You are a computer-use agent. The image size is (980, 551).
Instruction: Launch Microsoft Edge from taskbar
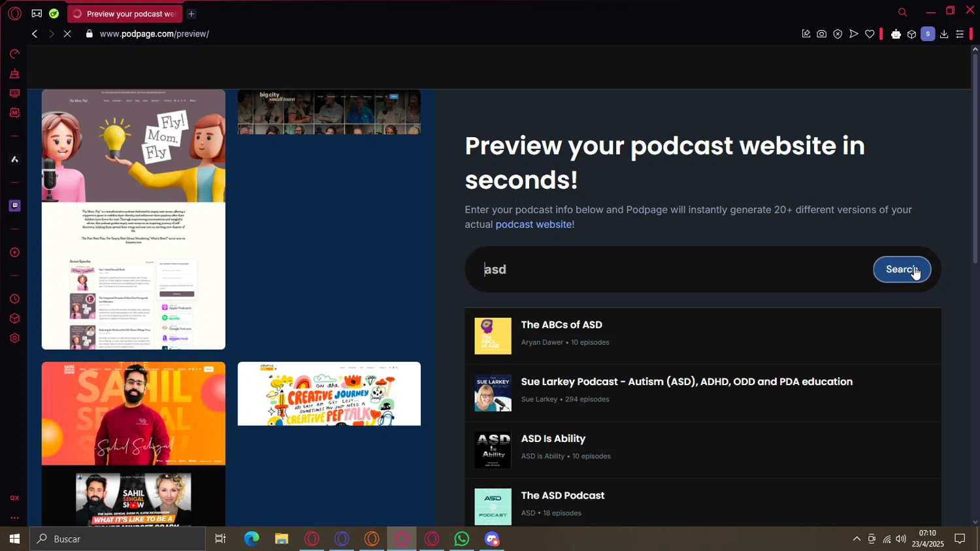pyautogui.click(x=252, y=539)
